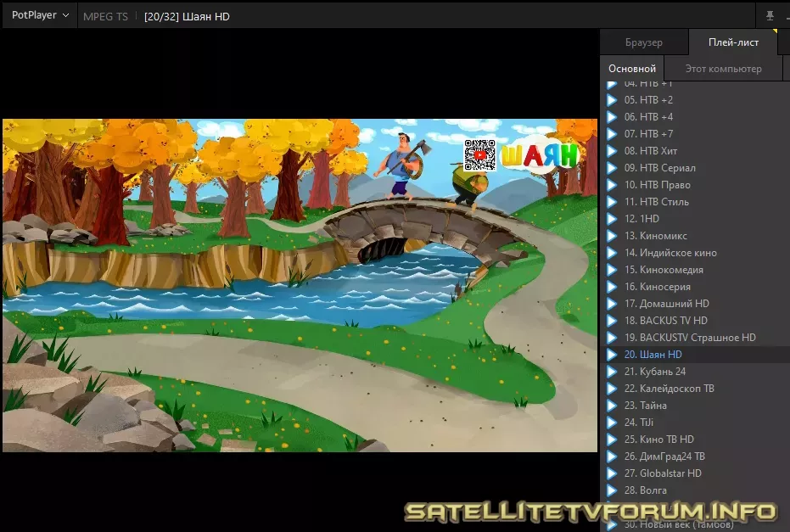
Task: Click the play icon beside Кино ТВ HD
Action: (x=612, y=440)
